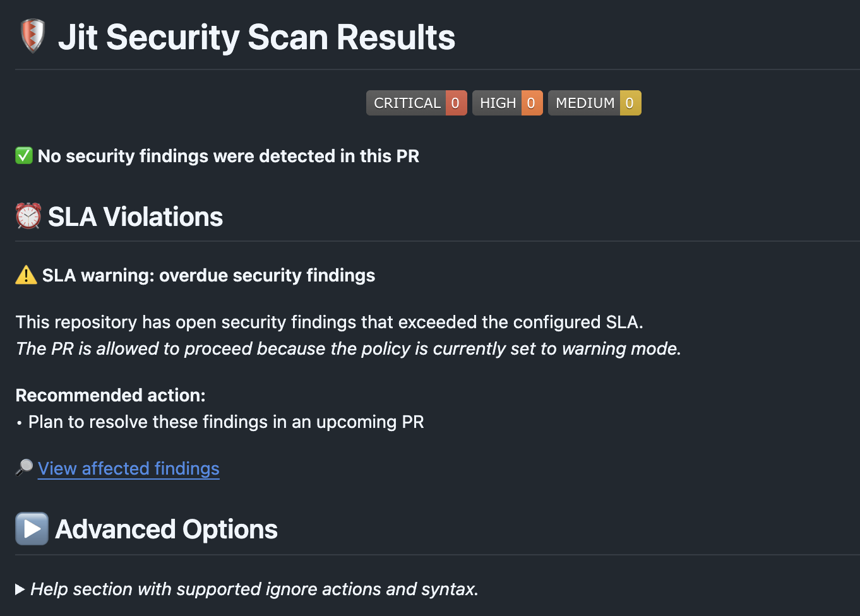860x616 pixels.
Task: Click the orange high count number
Action: (x=531, y=103)
